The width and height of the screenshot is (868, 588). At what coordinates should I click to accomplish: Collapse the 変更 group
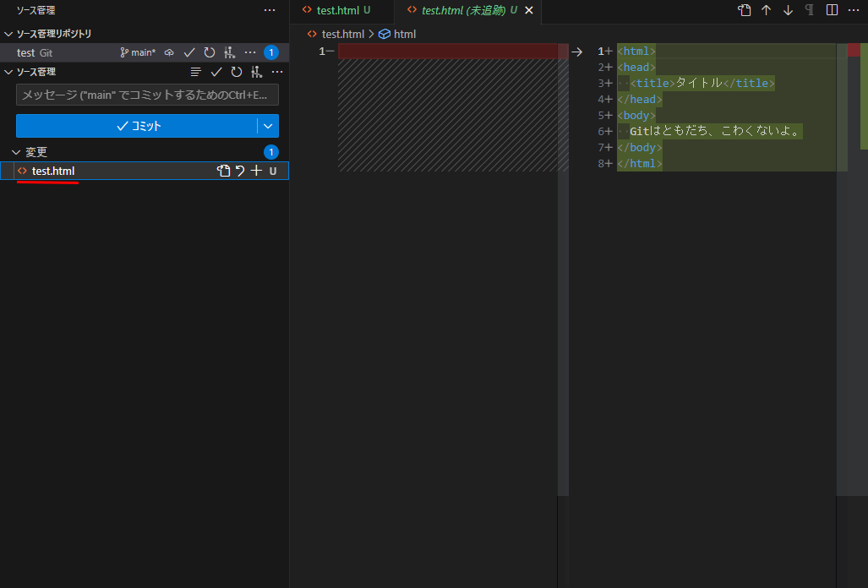16,152
